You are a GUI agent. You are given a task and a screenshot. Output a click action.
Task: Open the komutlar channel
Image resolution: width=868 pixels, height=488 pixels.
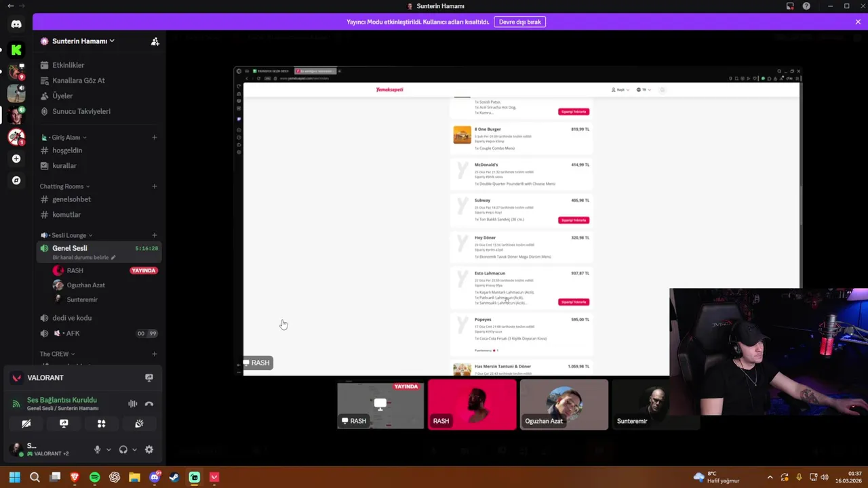tap(99, 215)
